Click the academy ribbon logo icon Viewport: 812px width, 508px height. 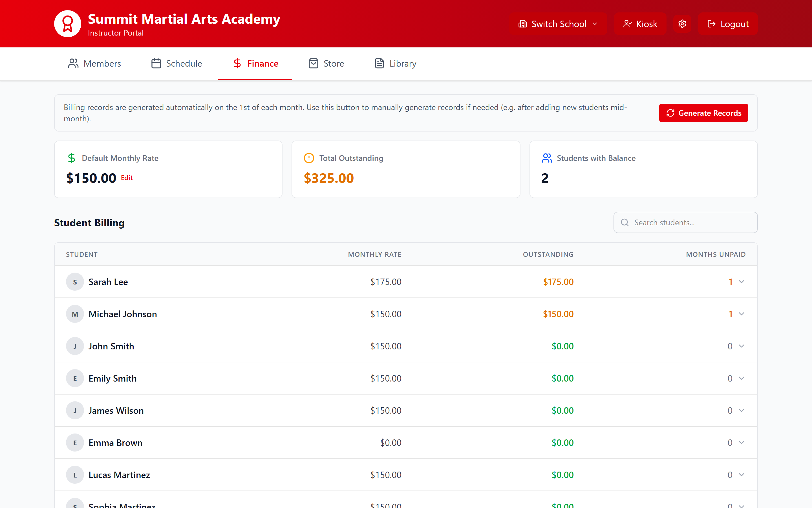[x=67, y=24]
